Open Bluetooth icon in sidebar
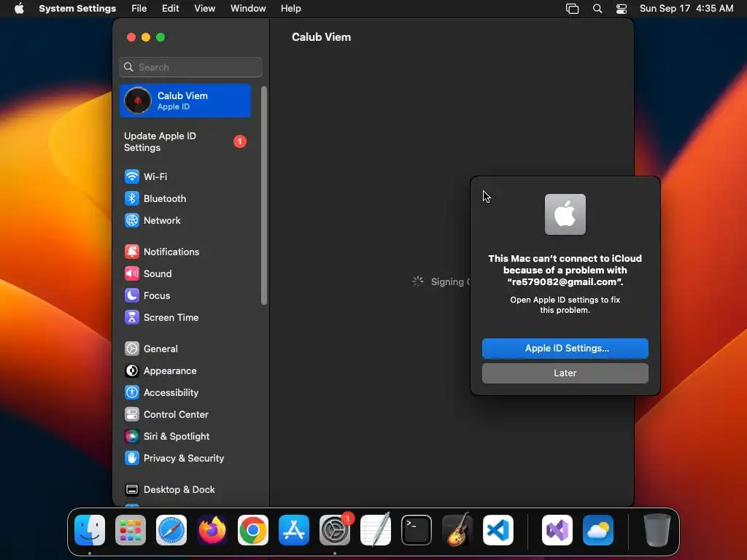The image size is (747, 560). [x=132, y=198]
